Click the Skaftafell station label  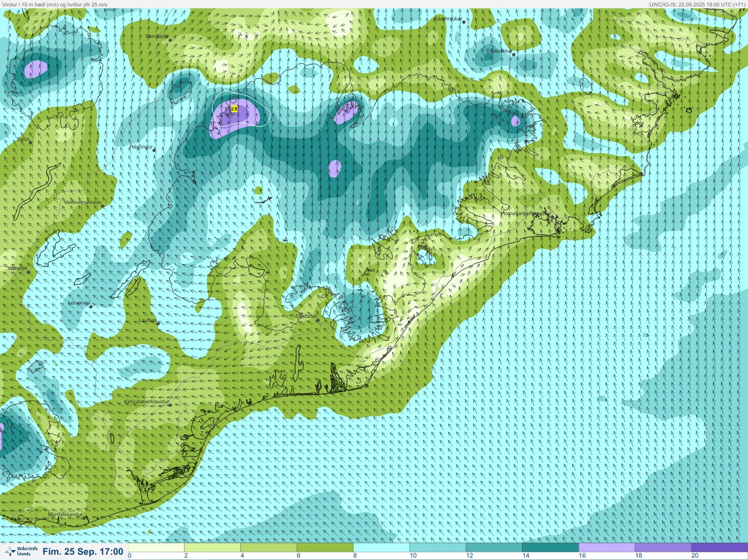click(x=307, y=316)
